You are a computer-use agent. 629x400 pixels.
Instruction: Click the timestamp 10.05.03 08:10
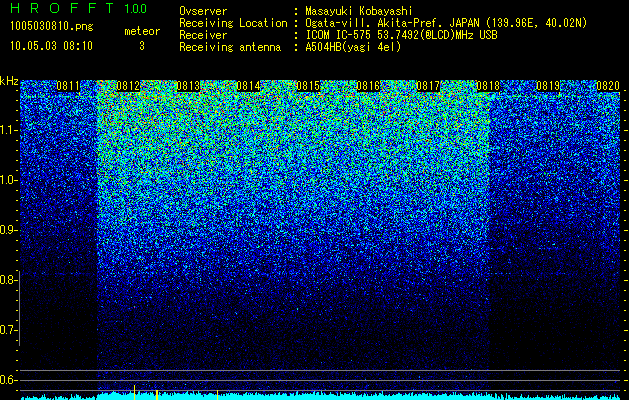(x=51, y=46)
